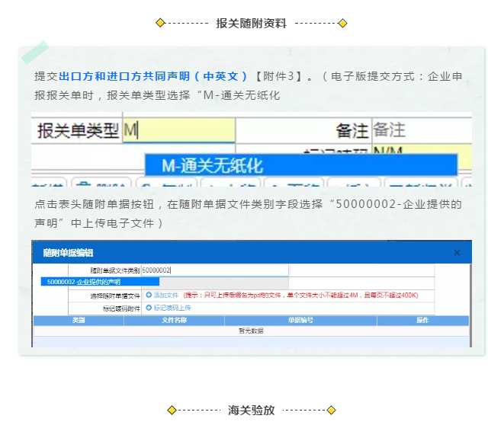Click the 标记唛码上传 plus icon
Viewport: 504px width, 425px height.
click(x=149, y=308)
